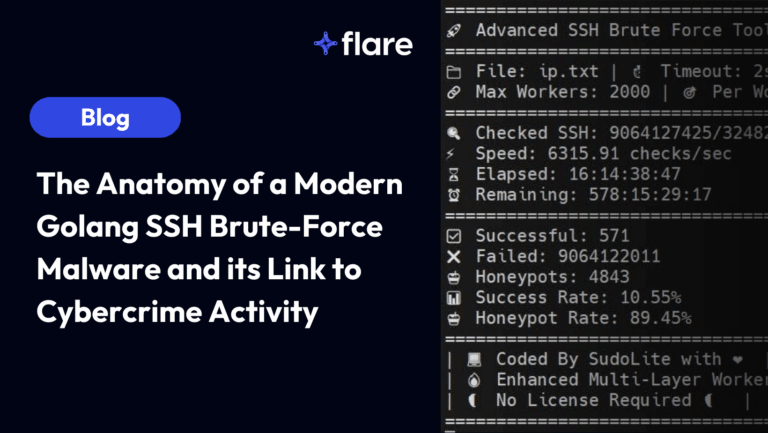Click the alarm clock icon beside Remaining
The height and width of the screenshot is (433, 768).
tap(453, 194)
